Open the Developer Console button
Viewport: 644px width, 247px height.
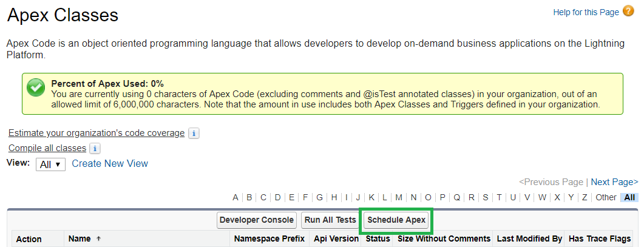click(x=257, y=220)
